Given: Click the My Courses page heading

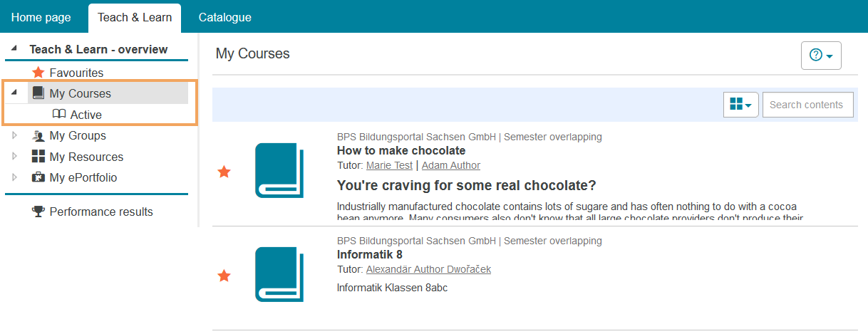Looking at the screenshot, I should pyautogui.click(x=253, y=53).
